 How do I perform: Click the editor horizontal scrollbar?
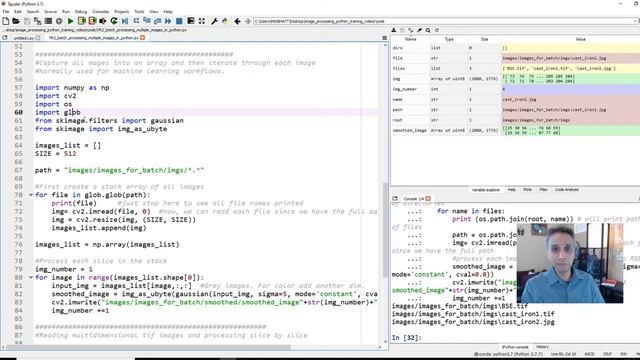pos(149,347)
